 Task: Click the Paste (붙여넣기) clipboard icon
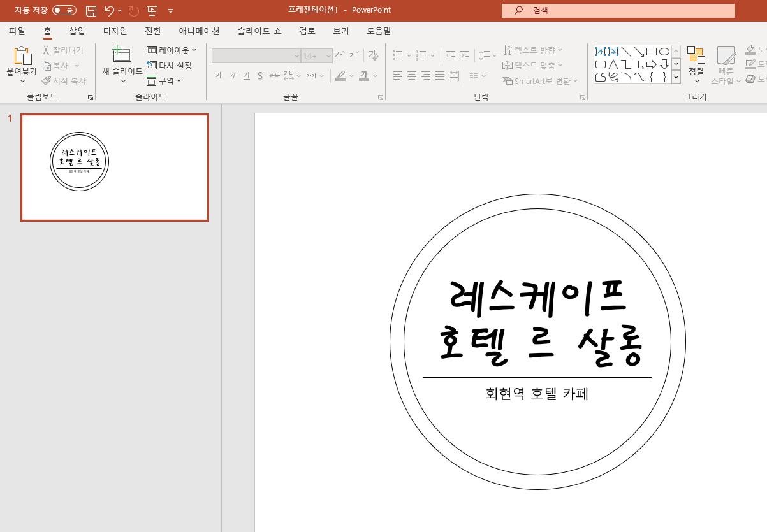(x=22, y=55)
